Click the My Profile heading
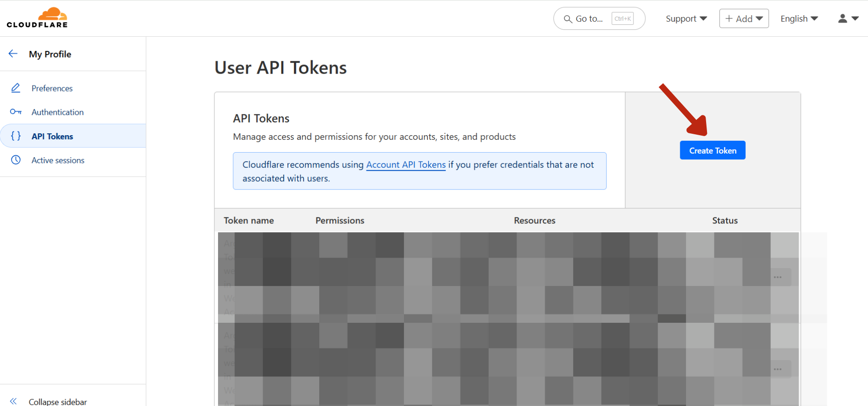 [x=50, y=54]
